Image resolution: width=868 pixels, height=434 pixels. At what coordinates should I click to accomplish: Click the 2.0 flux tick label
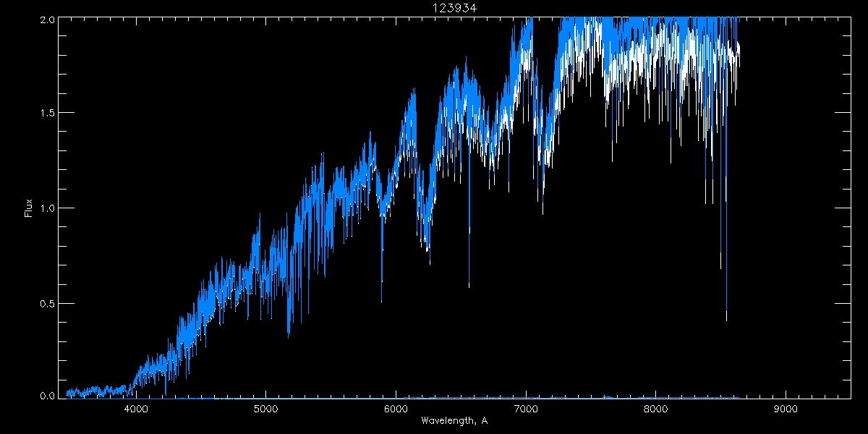[46, 20]
